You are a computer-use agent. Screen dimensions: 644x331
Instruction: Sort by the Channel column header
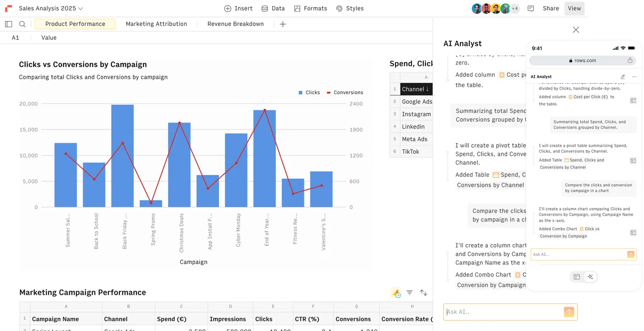coord(416,89)
